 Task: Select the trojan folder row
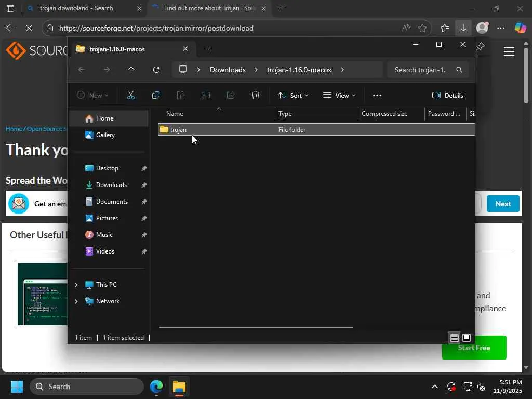[316, 129]
